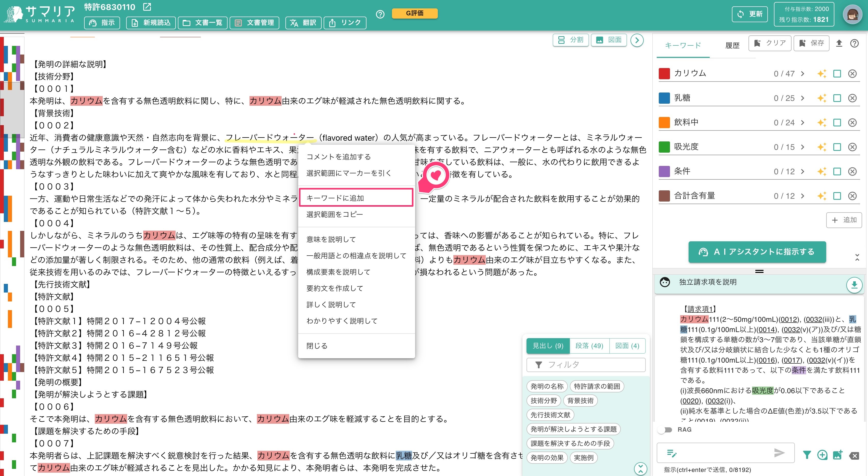
Task: Collapse the heading navigation panel with round icon
Action: (640, 469)
